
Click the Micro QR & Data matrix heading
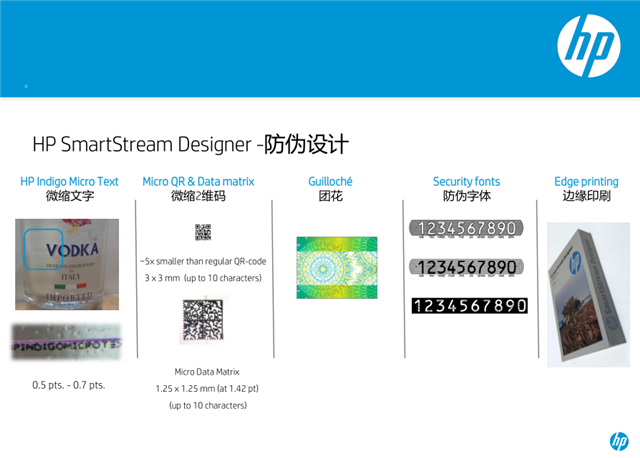pos(198,182)
